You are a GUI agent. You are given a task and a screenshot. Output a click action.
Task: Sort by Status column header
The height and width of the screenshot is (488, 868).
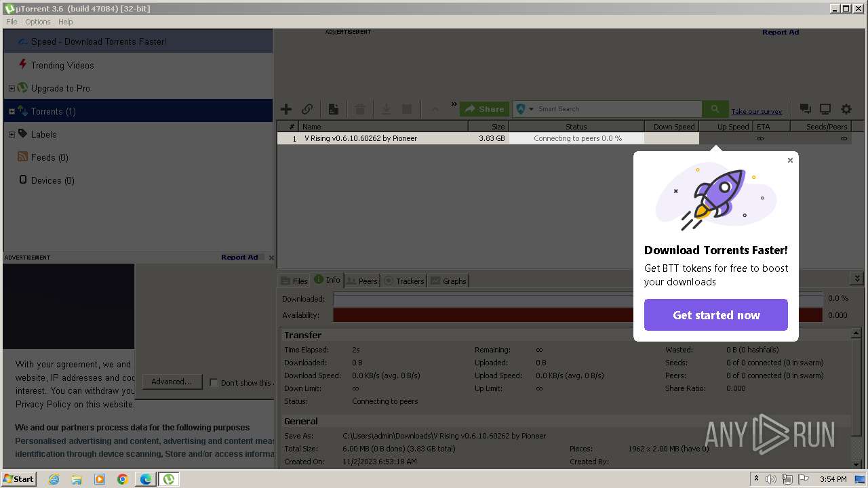(576, 127)
